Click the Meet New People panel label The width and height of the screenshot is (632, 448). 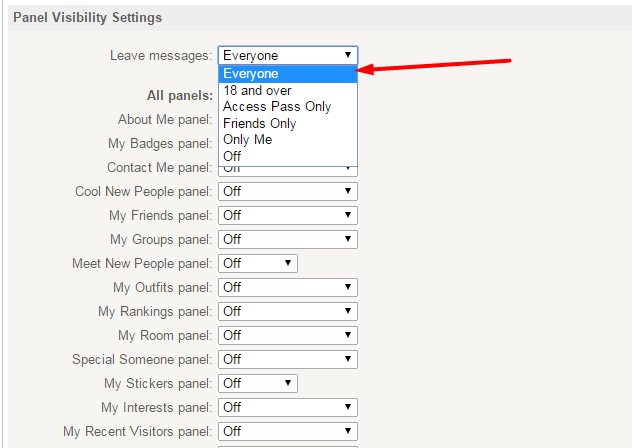pos(142,264)
